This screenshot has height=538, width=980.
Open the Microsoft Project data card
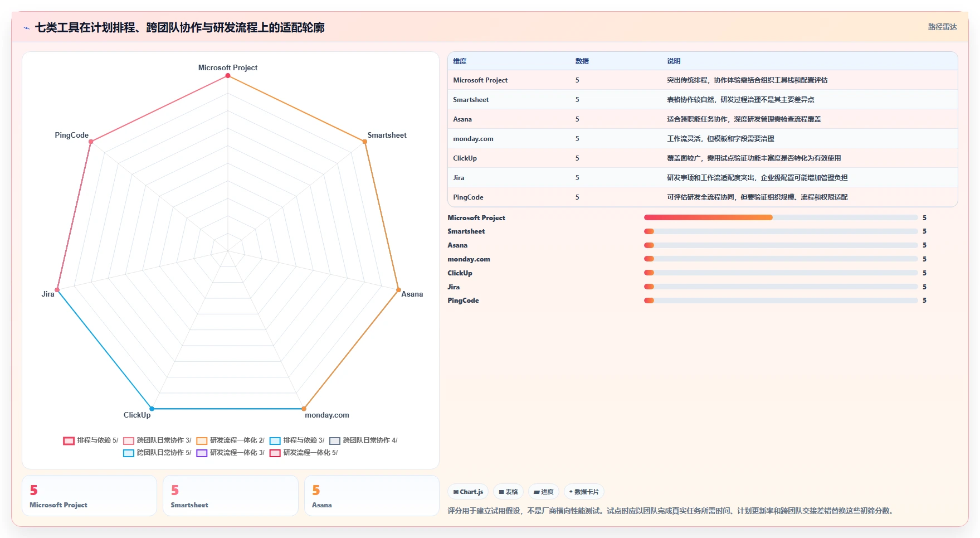pyautogui.click(x=89, y=496)
